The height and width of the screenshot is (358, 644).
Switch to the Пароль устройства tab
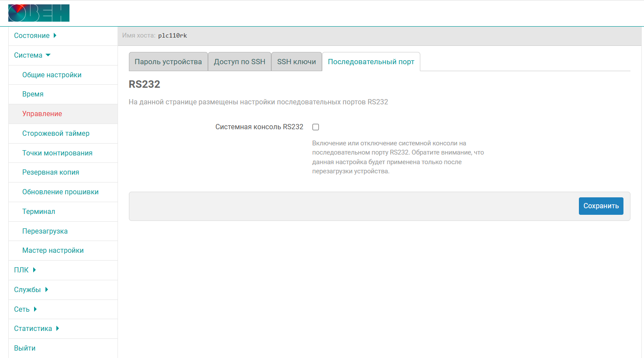pyautogui.click(x=168, y=62)
